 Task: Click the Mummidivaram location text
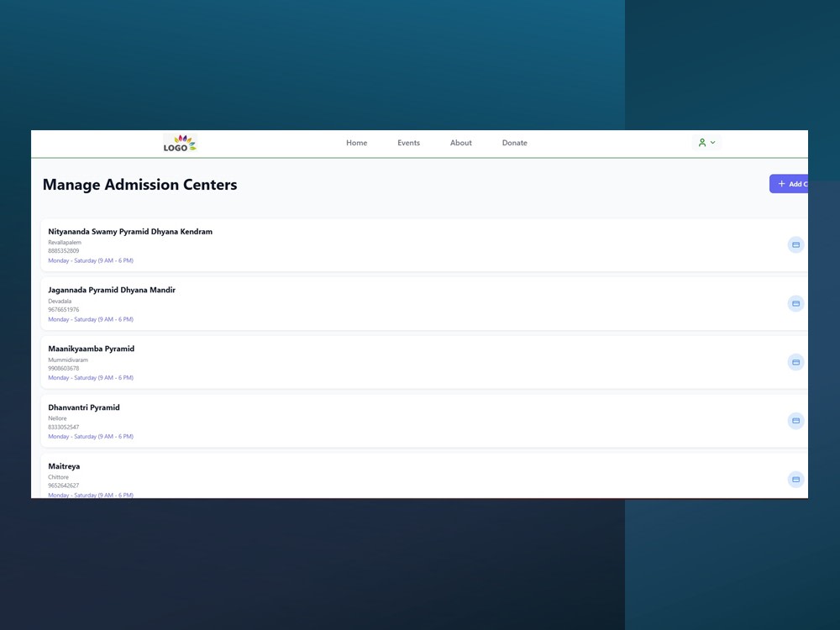[67, 360]
